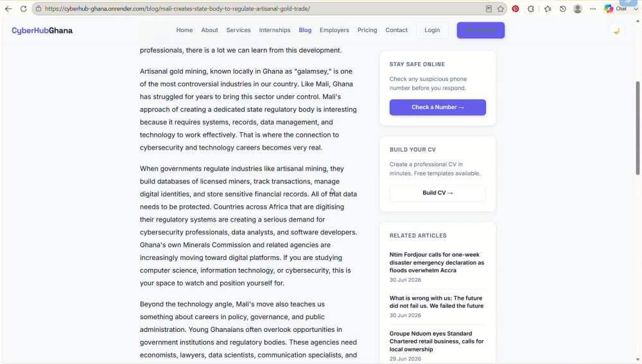This screenshot has height=364, width=642.
Task: Open the Services nav item
Action: click(238, 30)
